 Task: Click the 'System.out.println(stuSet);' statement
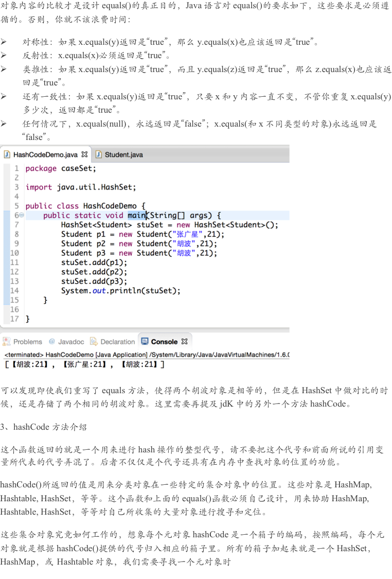pos(121,291)
